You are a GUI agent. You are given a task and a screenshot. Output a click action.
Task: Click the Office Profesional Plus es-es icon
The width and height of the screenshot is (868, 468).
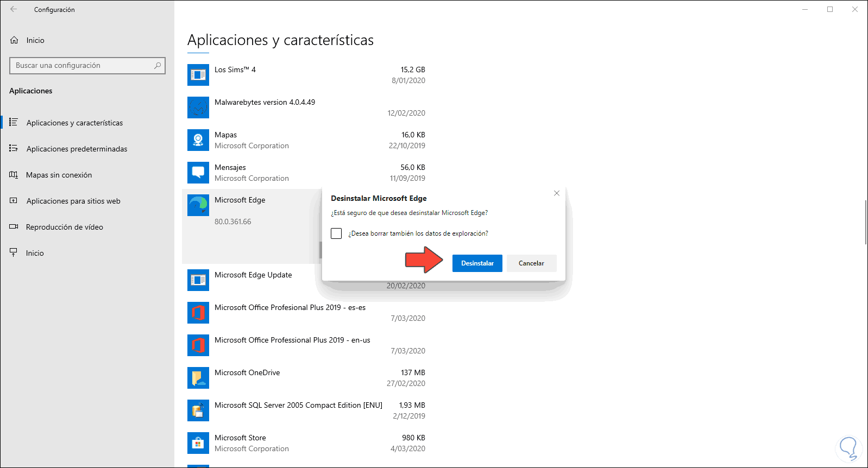click(x=198, y=313)
